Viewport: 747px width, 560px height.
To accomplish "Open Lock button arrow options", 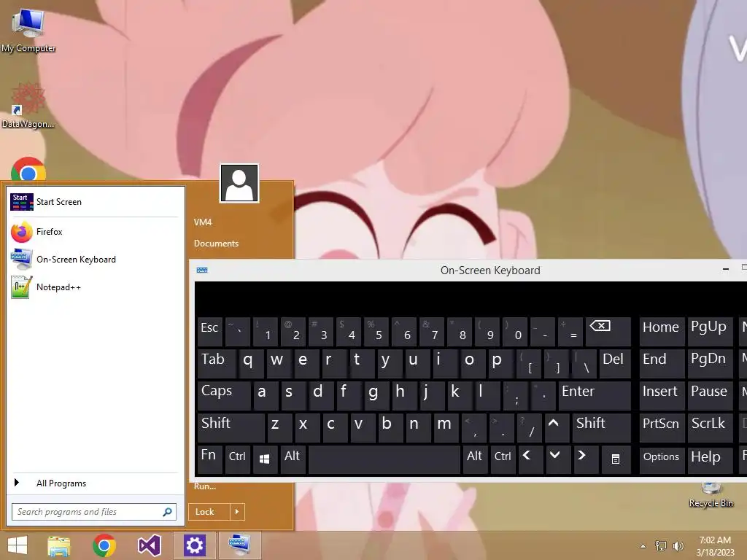I will (237, 512).
